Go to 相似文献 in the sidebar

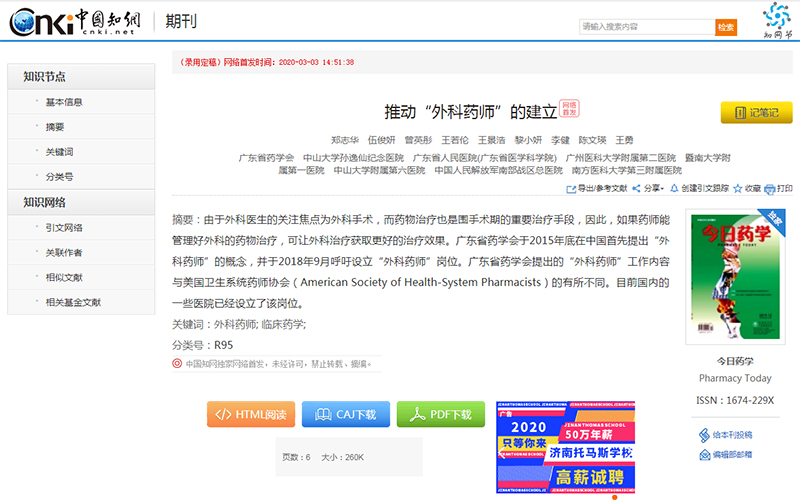coord(64,277)
